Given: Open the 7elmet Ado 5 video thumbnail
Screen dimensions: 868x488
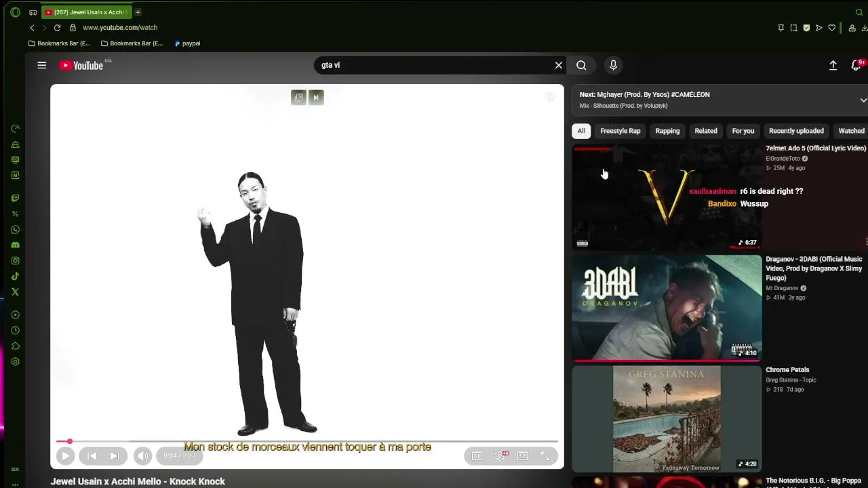Looking at the screenshot, I should tap(667, 197).
